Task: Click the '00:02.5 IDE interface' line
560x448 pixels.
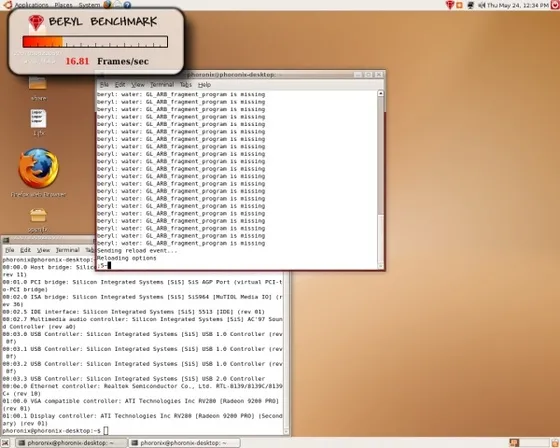Action: pos(134,312)
